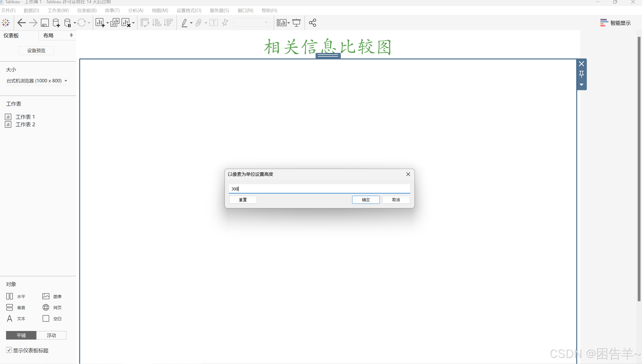
Task: Select the Web Page object icon
Action: coord(46,307)
